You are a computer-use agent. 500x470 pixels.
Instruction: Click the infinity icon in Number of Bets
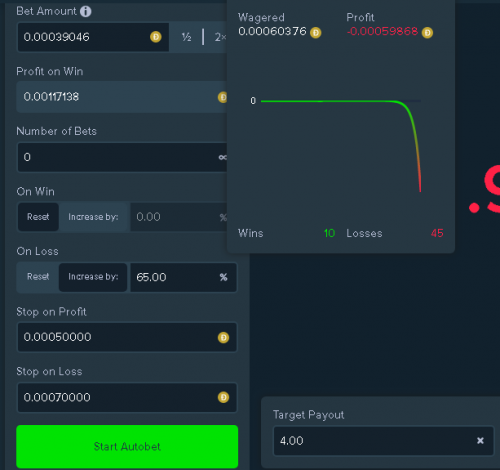223,157
